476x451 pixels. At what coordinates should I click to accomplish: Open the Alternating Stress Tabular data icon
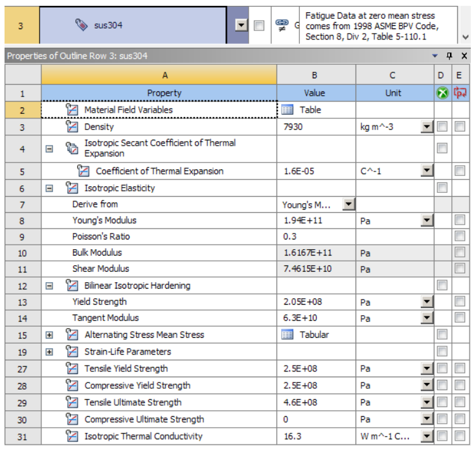pos(287,335)
